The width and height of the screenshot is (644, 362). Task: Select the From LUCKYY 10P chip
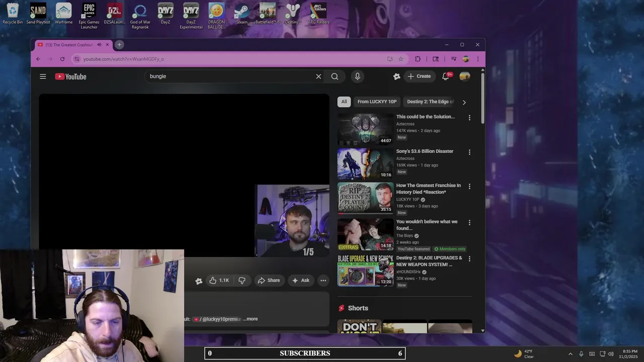(377, 102)
